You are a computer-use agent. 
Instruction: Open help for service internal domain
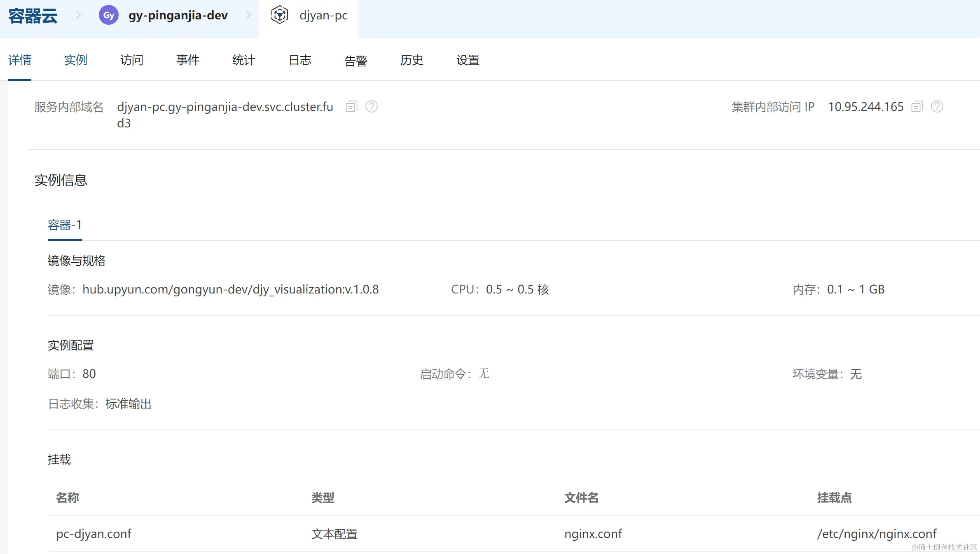tap(371, 107)
